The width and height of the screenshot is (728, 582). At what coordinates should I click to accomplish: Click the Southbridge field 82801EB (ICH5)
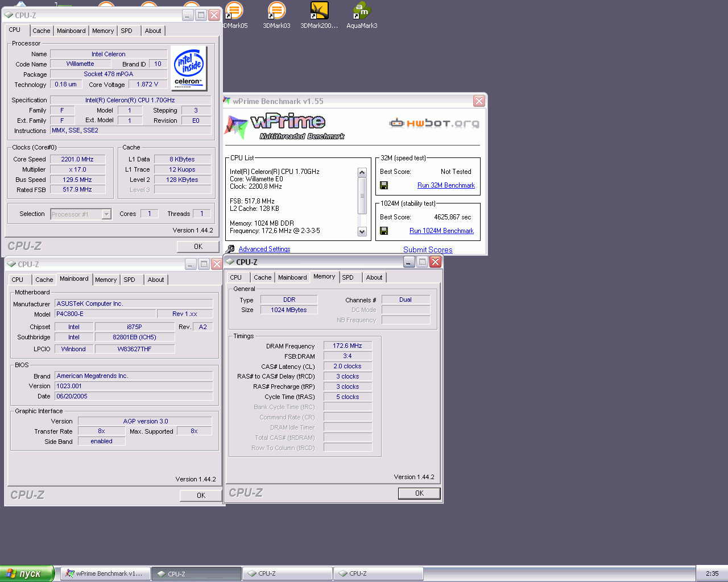135,337
